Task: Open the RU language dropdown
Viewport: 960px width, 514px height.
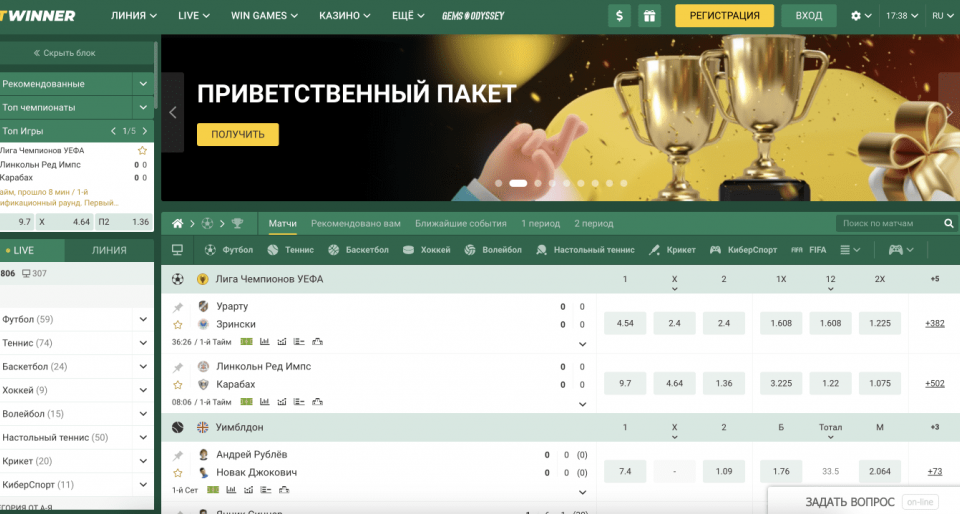Action: point(941,16)
